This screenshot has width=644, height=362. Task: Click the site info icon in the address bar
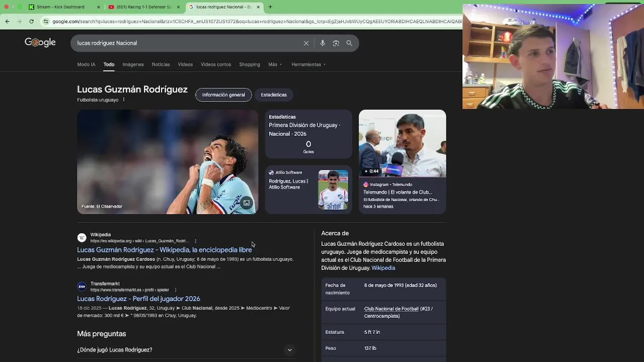point(46,21)
